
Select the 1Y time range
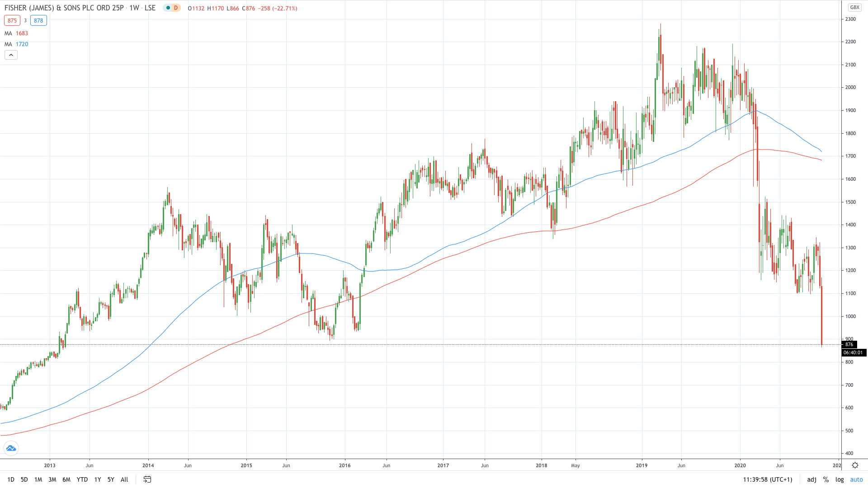(98, 479)
